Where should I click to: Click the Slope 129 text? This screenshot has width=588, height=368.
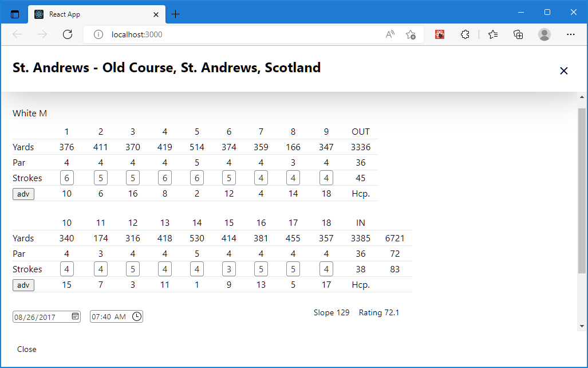332,312
